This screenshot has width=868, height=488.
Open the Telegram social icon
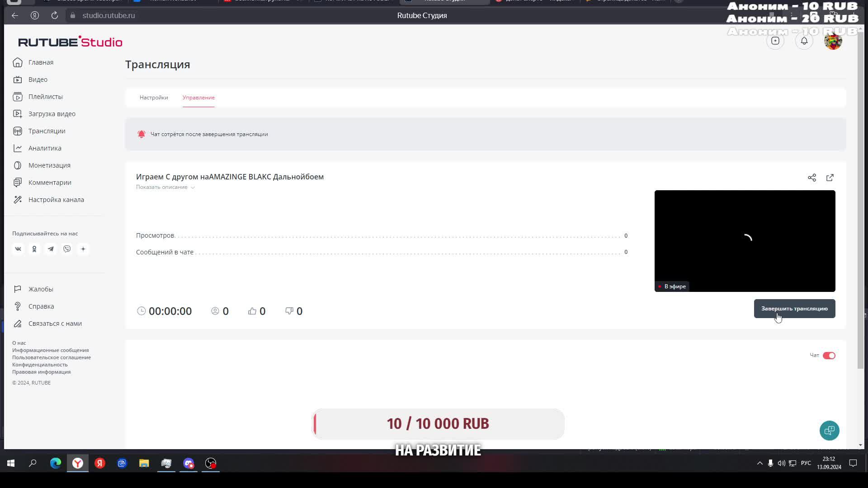[51, 249]
